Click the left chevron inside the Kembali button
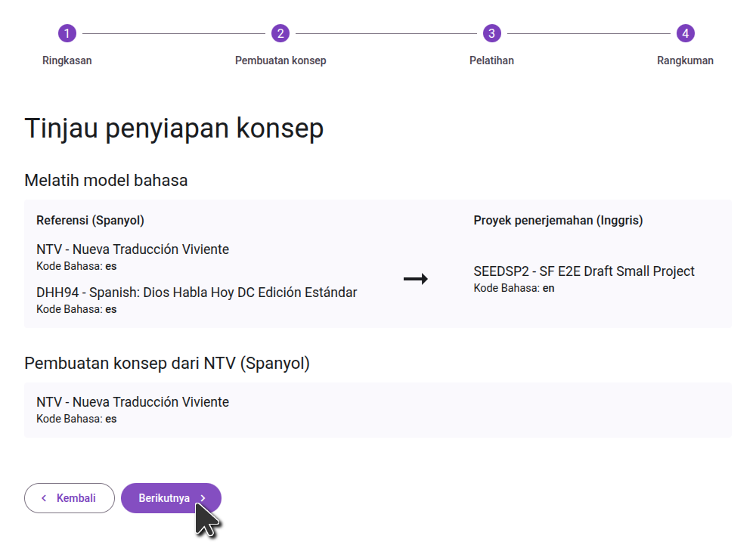Image resolution: width=756 pixels, height=545 pixels. click(x=44, y=498)
